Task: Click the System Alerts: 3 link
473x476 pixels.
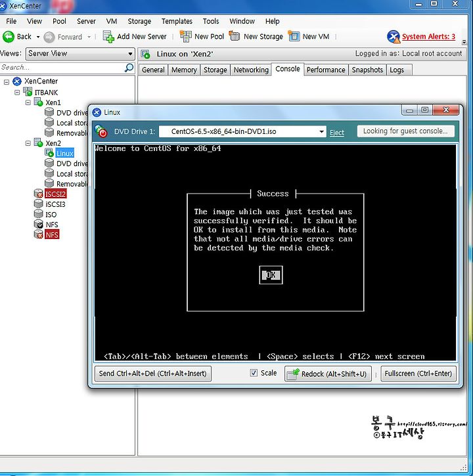Action: point(428,37)
